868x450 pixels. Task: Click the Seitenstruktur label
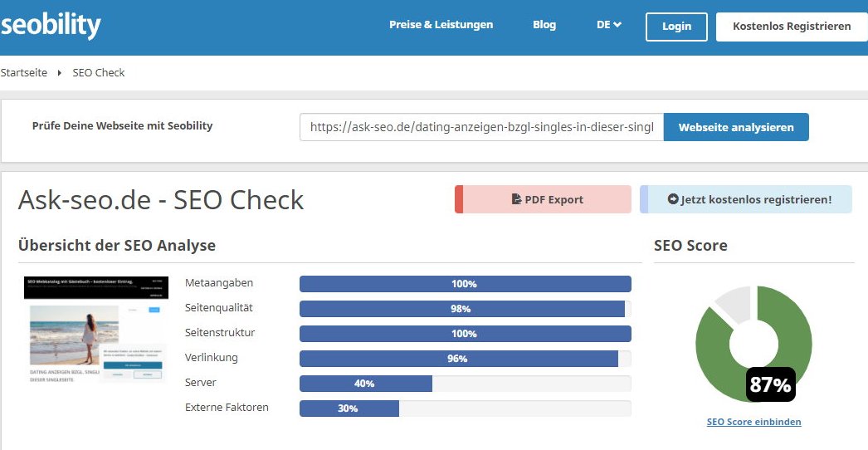click(x=220, y=332)
